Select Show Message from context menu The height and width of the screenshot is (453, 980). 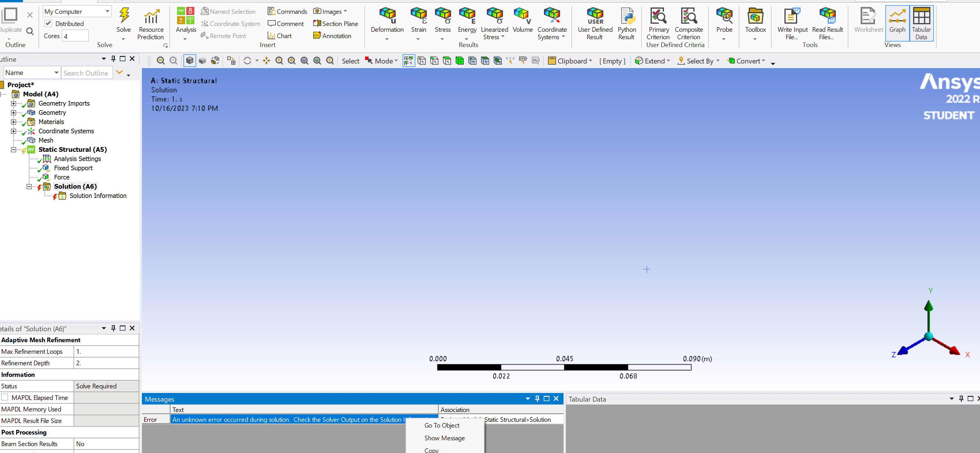[x=444, y=438]
